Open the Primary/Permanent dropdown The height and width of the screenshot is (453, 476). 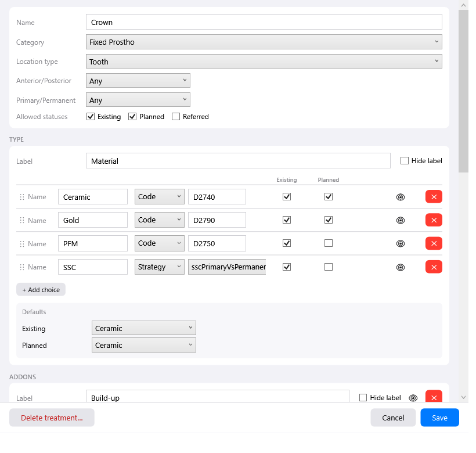point(138,100)
